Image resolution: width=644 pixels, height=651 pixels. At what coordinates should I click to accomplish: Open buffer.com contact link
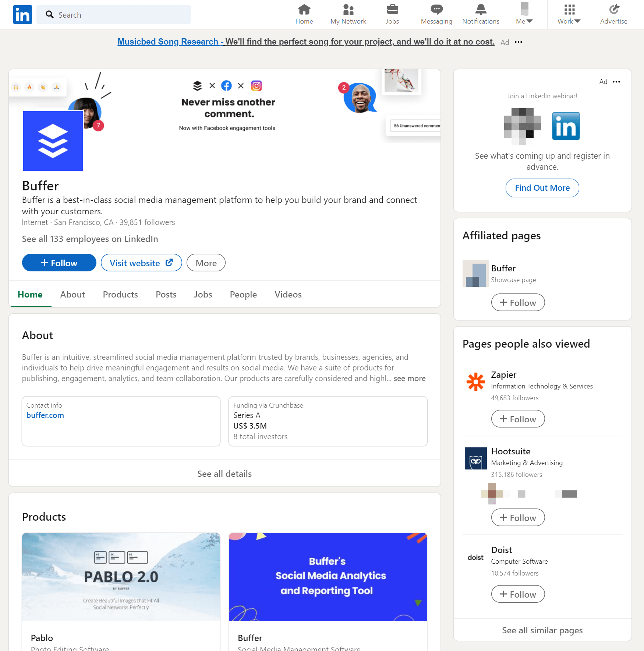(45, 415)
